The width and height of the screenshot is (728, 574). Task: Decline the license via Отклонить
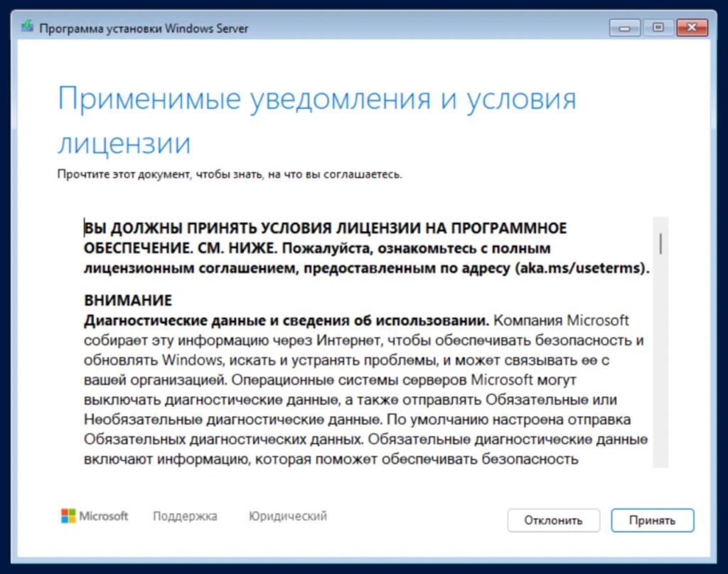pos(553,520)
